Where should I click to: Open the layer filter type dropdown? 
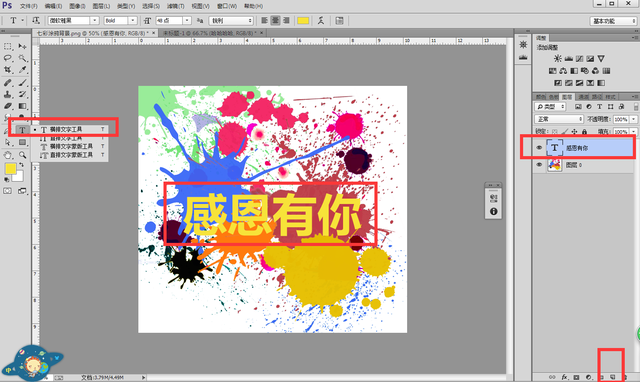(550, 107)
